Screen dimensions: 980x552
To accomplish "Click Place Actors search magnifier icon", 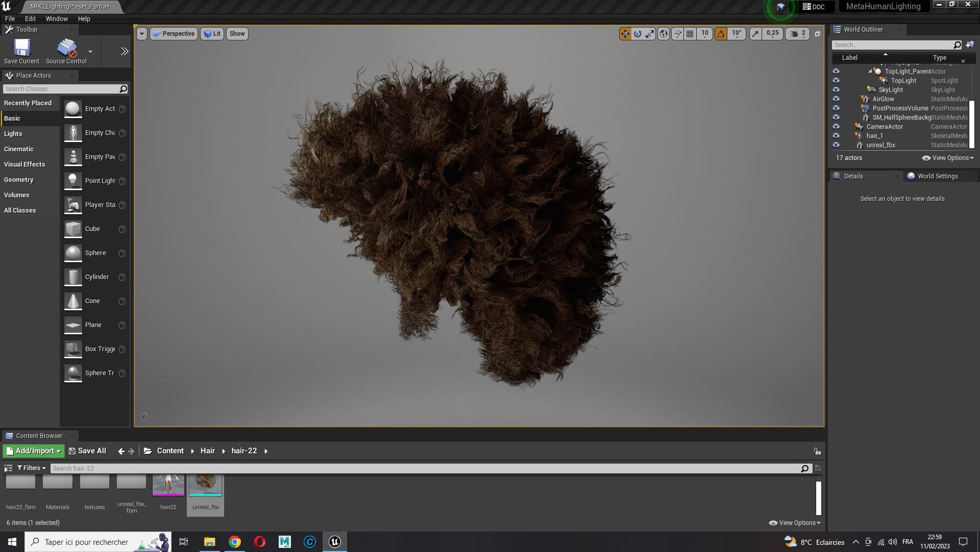I will (x=124, y=89).
